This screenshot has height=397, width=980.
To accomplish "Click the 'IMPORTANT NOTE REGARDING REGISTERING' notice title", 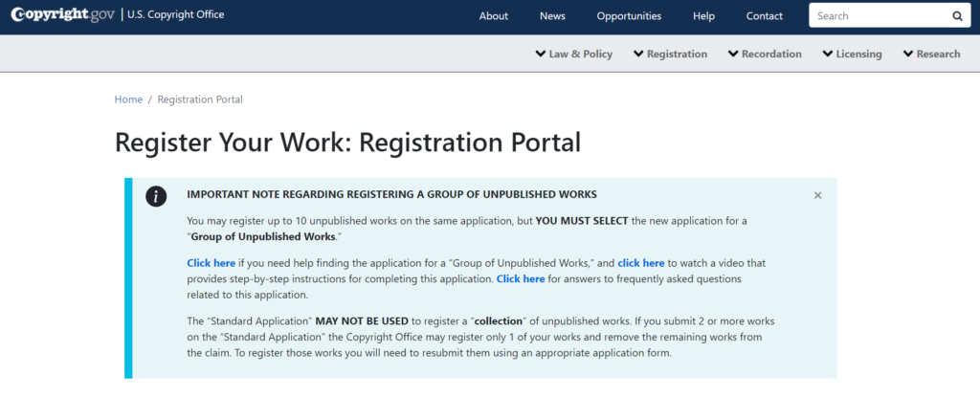I will pos(391,194).
